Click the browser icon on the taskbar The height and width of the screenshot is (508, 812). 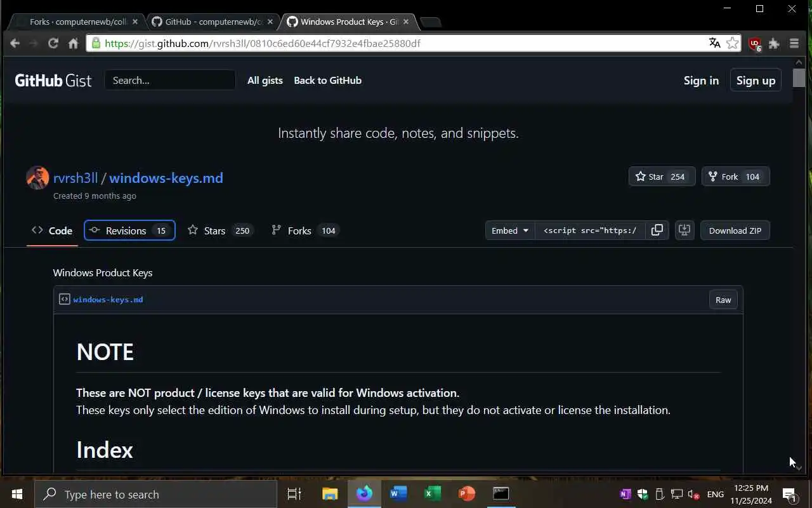[364, 494]
